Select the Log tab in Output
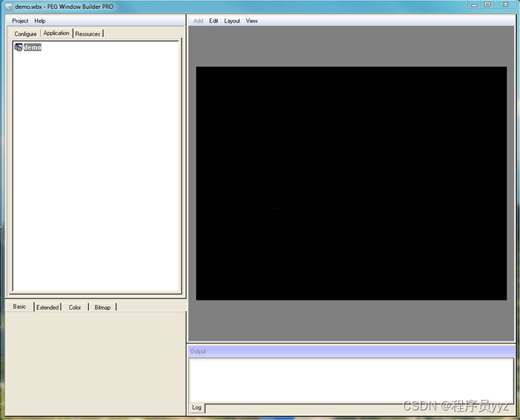The image size is (520, 420). (x=196, y=407)
